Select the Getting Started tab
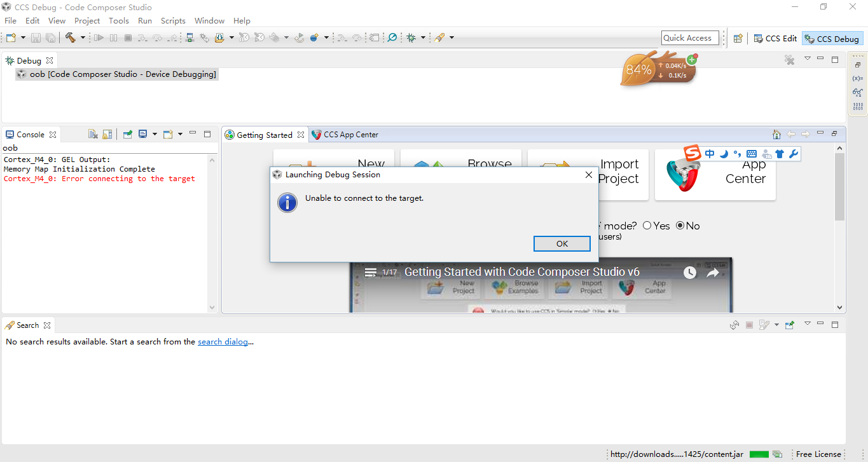This screenshot has width=868, height=462. point(265,135)
